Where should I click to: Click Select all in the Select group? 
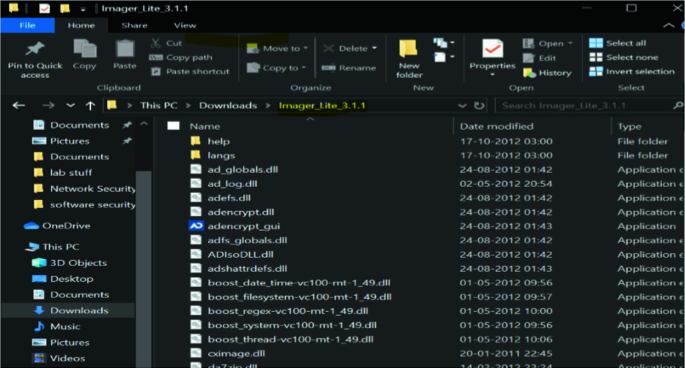(x=617, y=43)
